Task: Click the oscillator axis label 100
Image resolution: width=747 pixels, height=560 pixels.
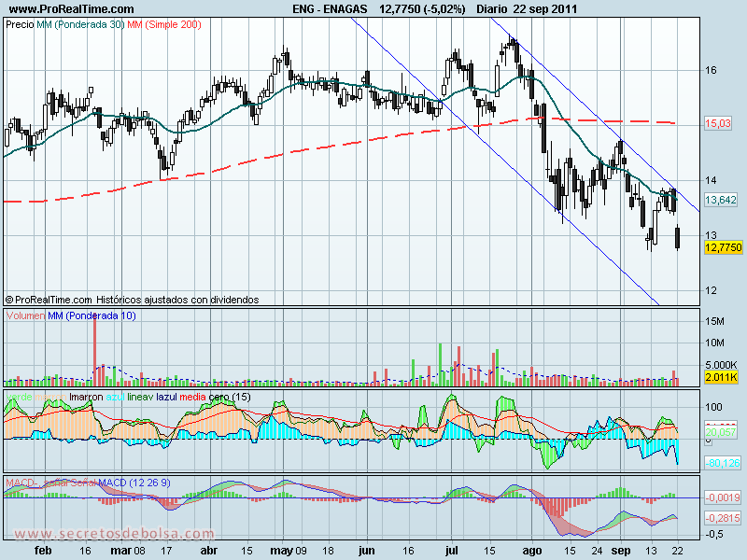Action: click(713, 407)
